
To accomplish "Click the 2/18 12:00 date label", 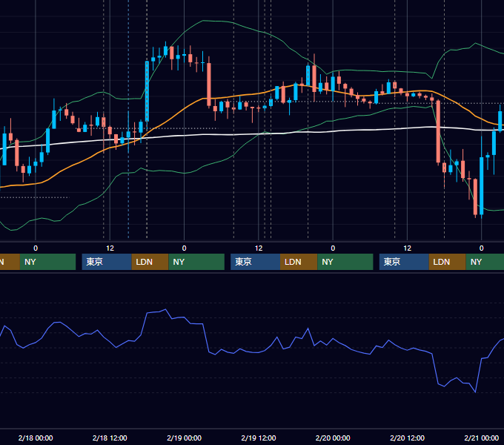I will tap(110, 438).
